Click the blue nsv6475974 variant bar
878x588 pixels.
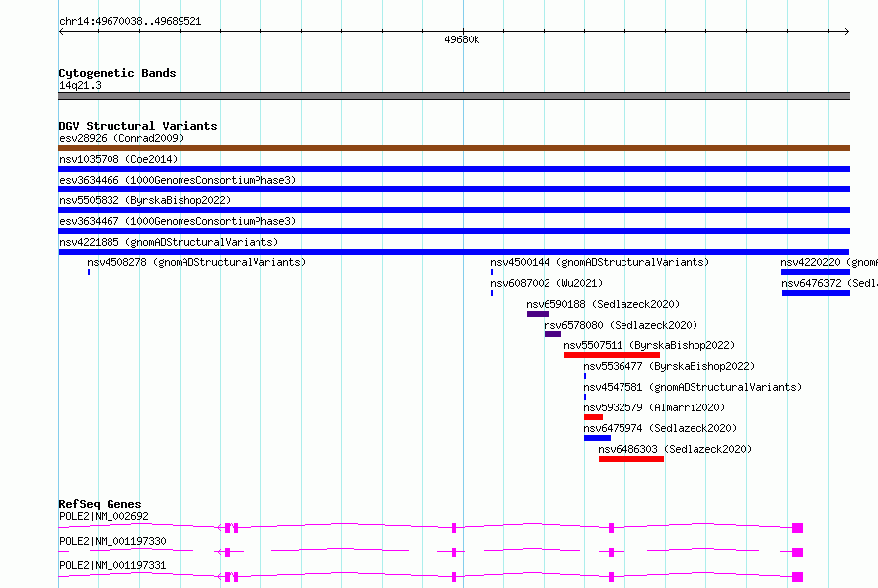tap(597, 438)
